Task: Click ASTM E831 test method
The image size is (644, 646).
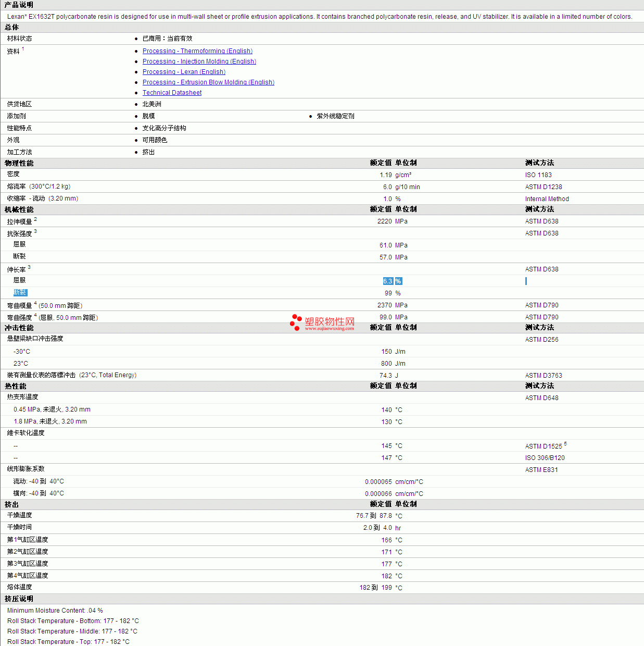Action: [x=541, y=470]
